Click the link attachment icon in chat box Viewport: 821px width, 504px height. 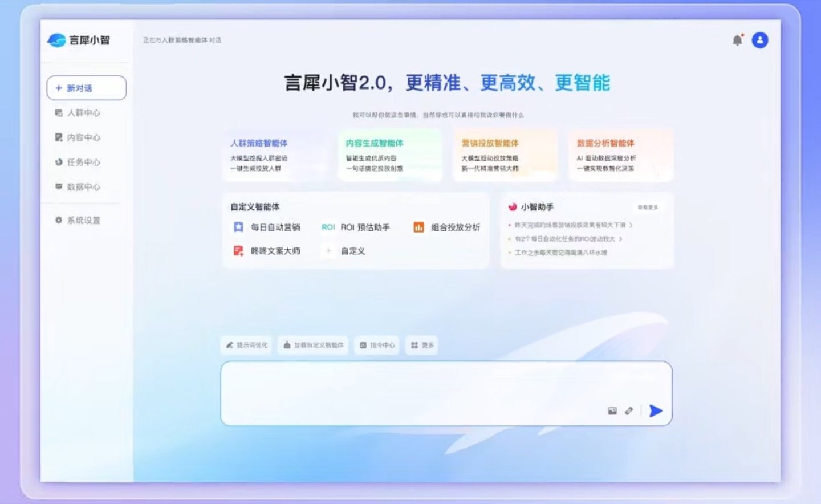click(629, 410)
